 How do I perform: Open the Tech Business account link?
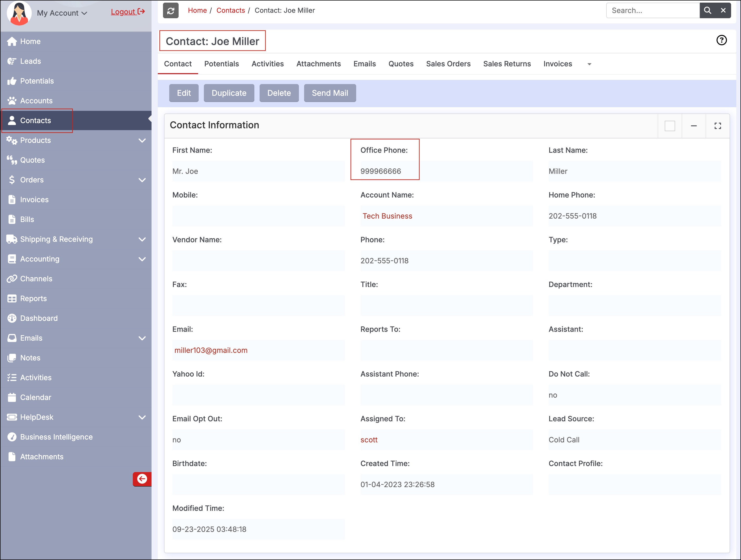click(x=387, y=216)
